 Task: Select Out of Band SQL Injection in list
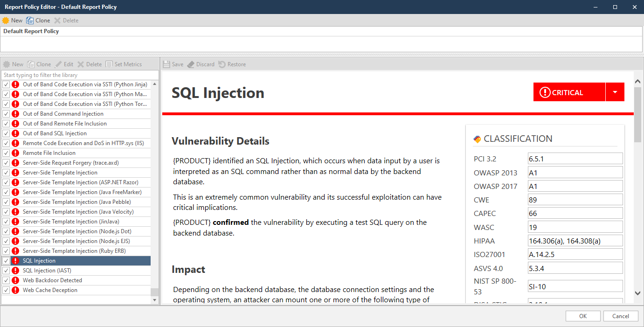[x=55, y=133]
